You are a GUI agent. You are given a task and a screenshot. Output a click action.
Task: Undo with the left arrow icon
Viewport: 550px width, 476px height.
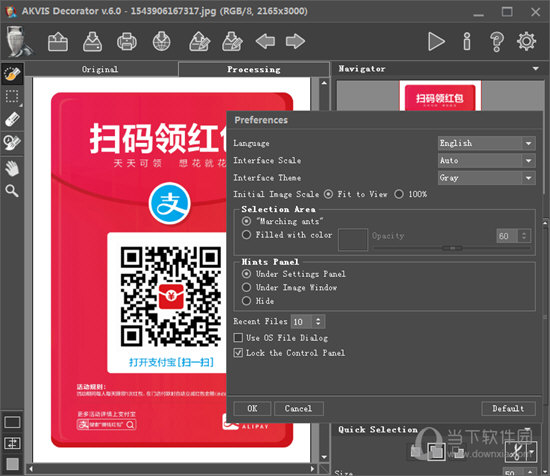265,41
